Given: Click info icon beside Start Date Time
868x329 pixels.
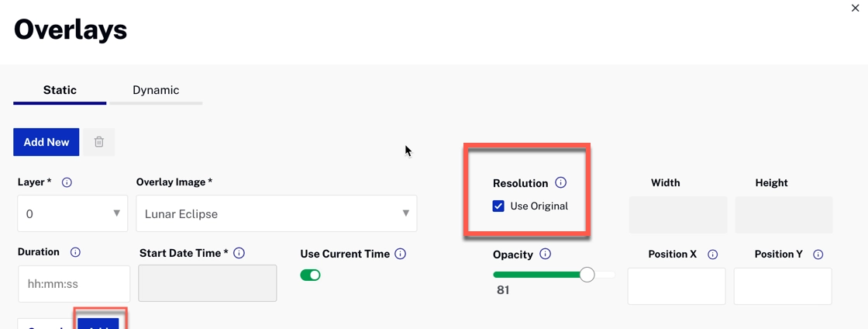Looking at the screenshot, I should point(239,253).
